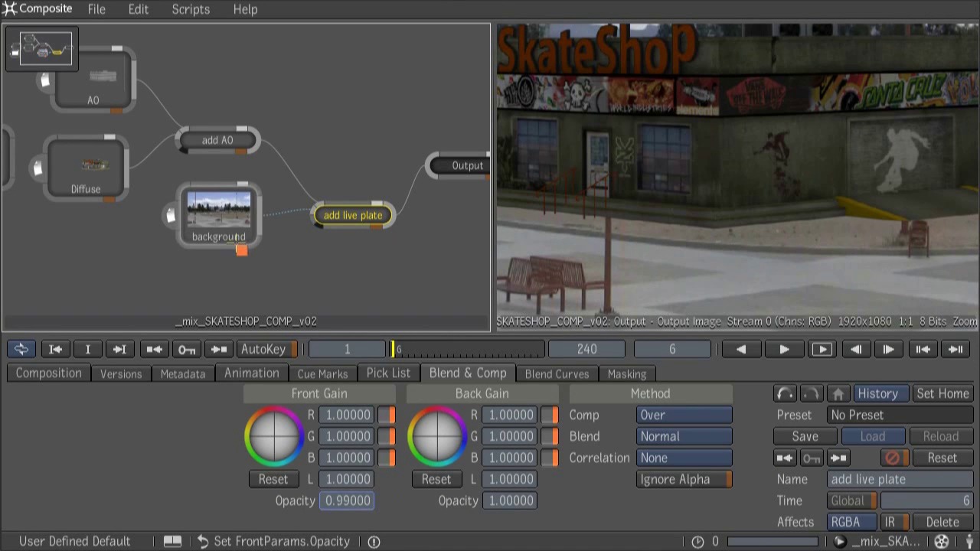Click the Front Gain color wheel

coord(273,436)
